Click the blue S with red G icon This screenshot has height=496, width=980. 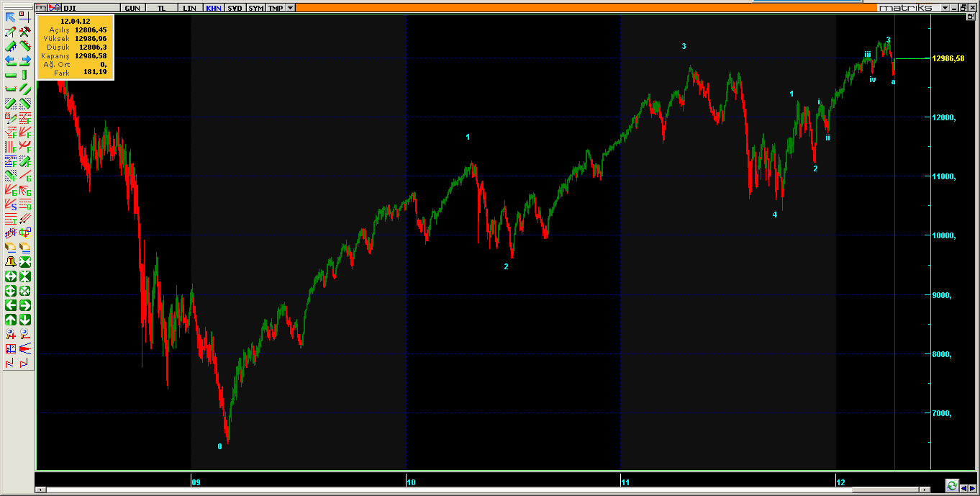11,204
